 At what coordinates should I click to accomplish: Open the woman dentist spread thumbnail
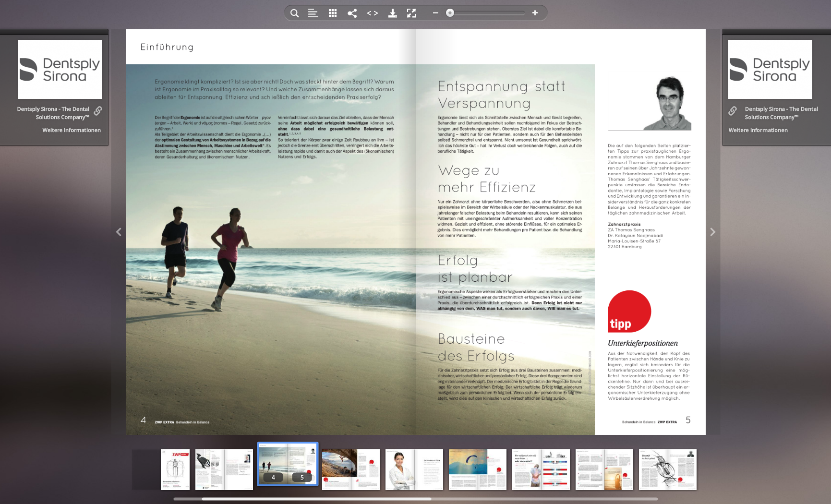414,469
